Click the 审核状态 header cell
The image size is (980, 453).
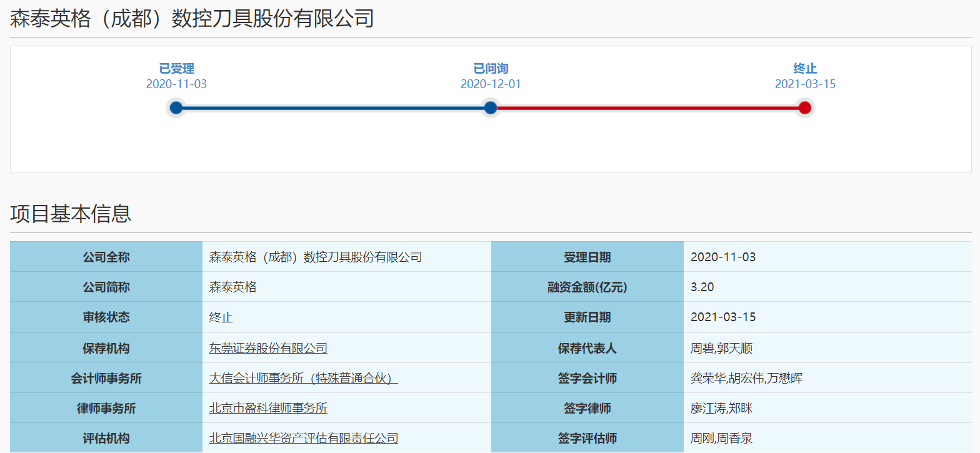(106, 317)
